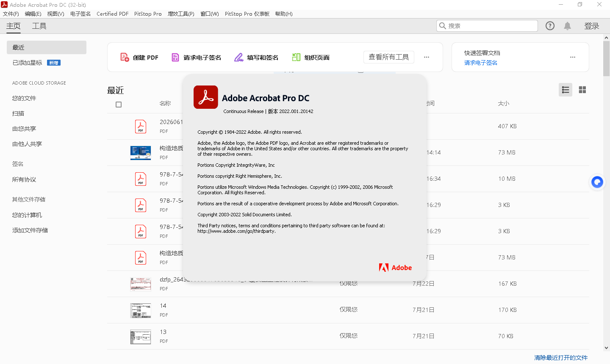
Task: Open 由他人共享 in the sidebar
Action: click(x=27, y=144)
